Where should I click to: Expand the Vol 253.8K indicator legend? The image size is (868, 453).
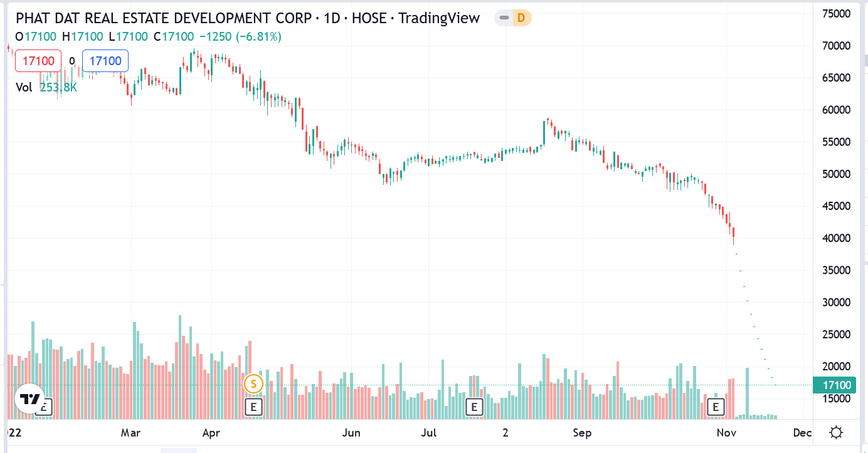coord(46,87)
